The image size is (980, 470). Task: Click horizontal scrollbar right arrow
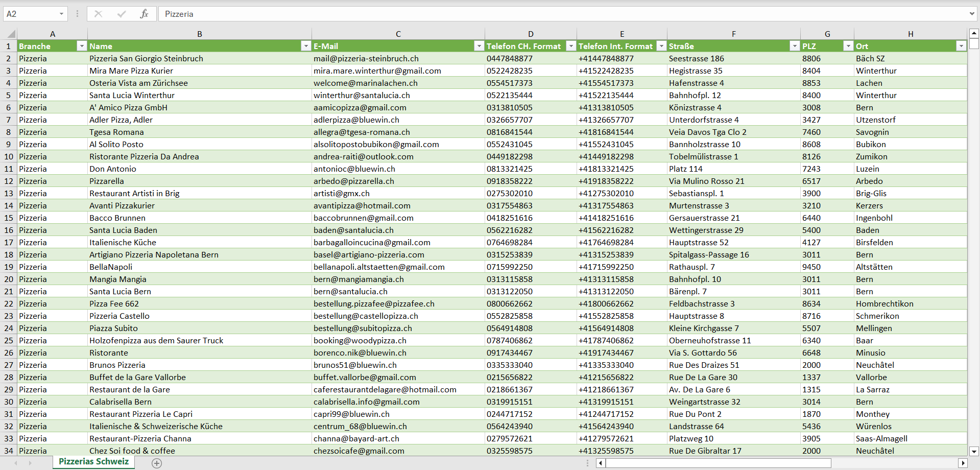pyautogui.click(x=963, y=463)
